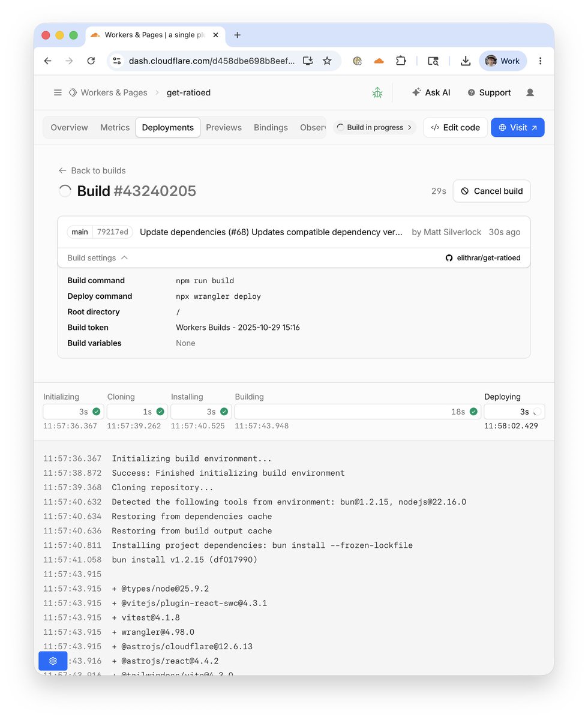Click the 'npm run build' command text

(205, 281)
